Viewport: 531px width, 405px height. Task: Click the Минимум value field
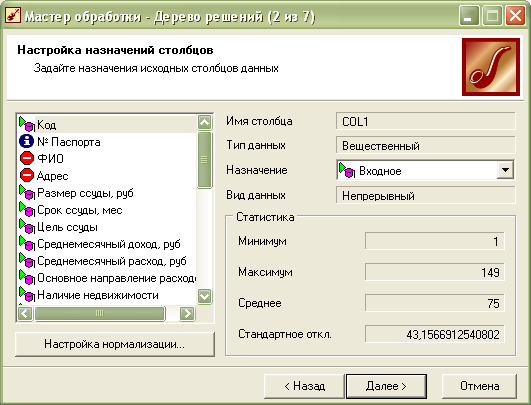[435, 241]
